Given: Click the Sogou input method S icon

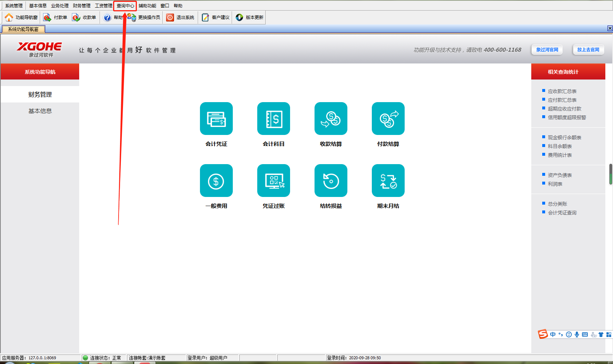Looking at the screenshot, I should click(x=543, y=334).
